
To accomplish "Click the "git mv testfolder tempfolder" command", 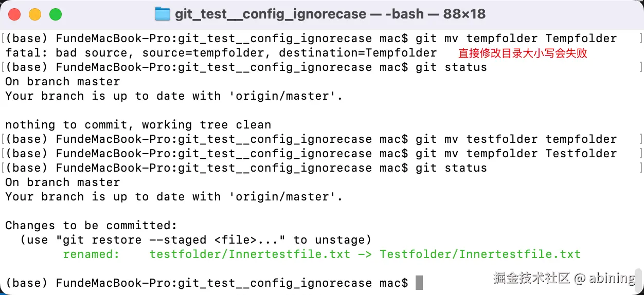I will coord(516,139).
